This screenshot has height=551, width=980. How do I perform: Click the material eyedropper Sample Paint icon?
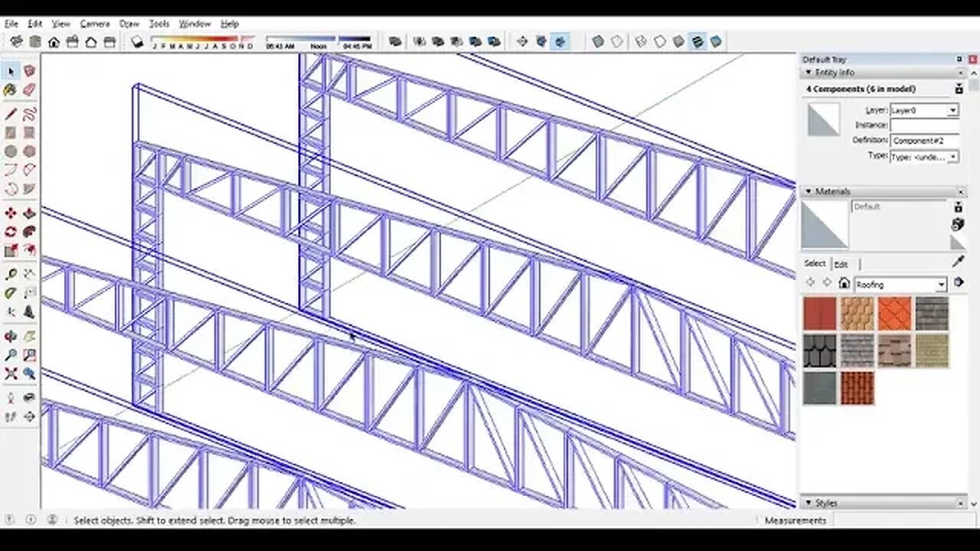958,262
